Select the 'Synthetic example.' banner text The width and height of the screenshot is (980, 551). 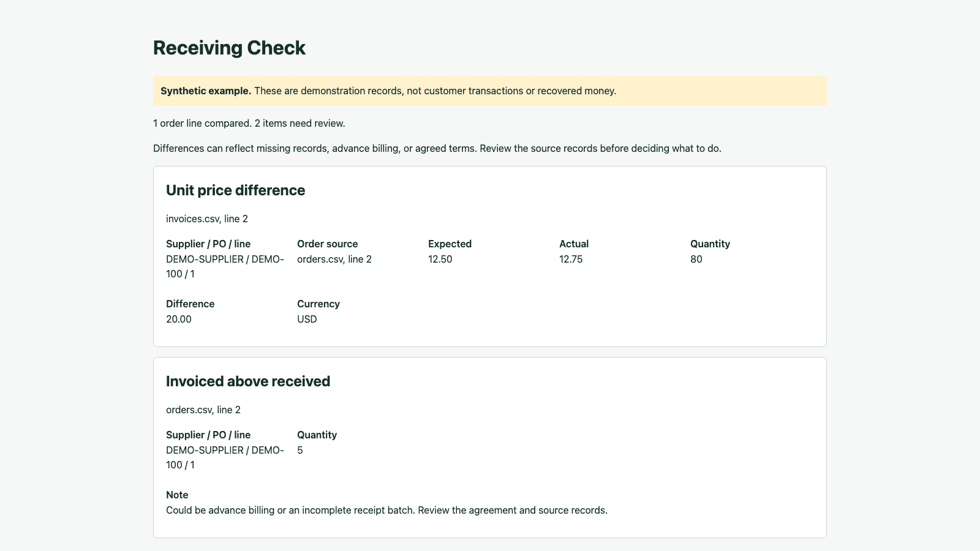206,91
